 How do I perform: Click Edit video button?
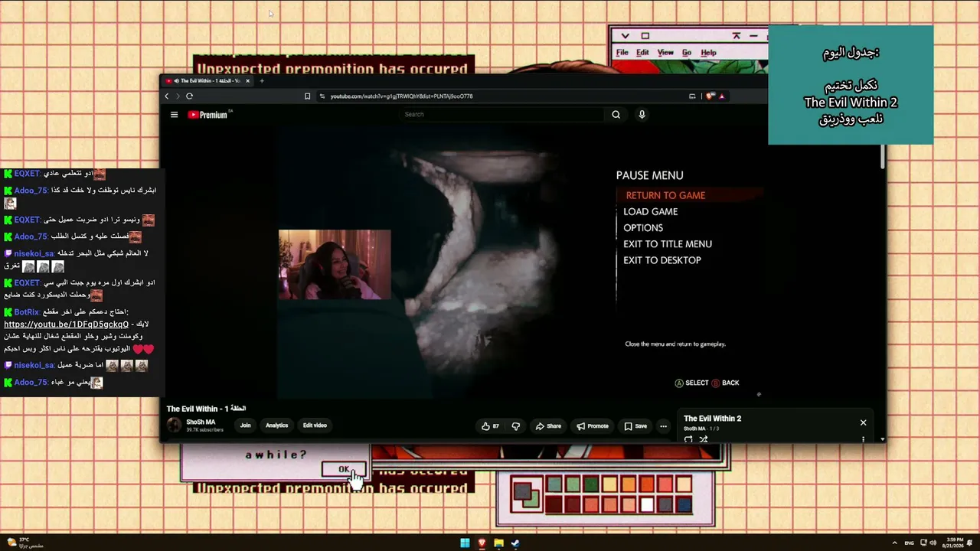point(315,425)
